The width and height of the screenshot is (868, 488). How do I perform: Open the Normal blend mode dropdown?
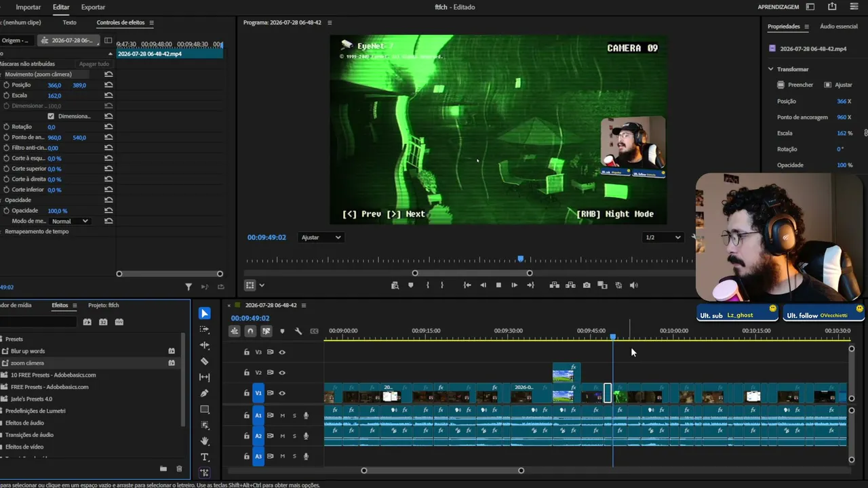[x=71, y=221]
